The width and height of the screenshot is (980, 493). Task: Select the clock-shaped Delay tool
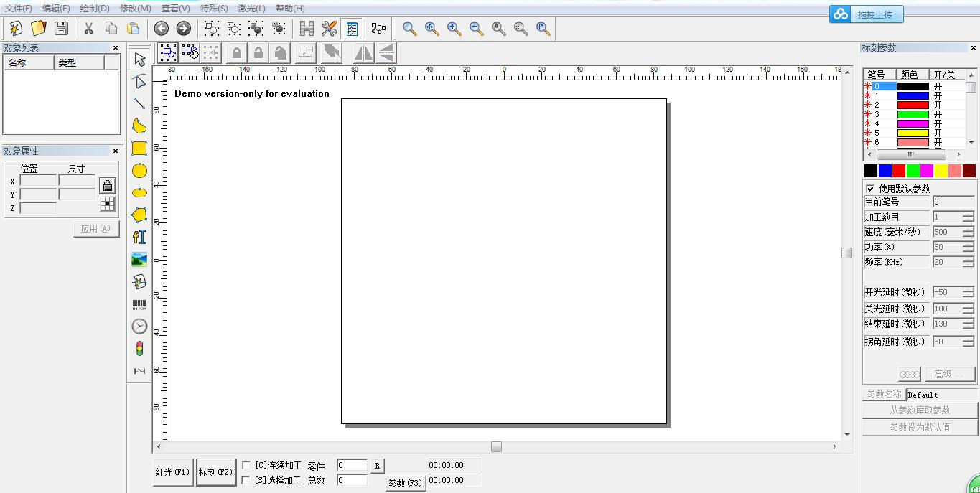[139, 326]
